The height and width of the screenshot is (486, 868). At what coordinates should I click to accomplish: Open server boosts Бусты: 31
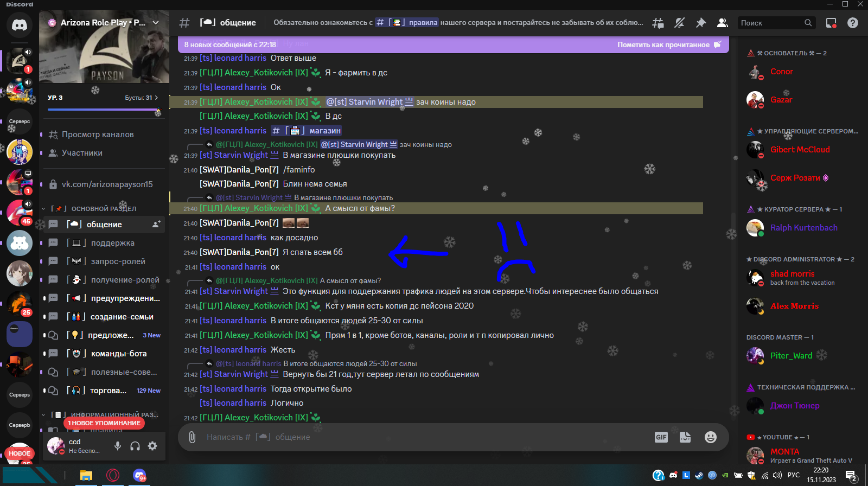pyautogui.click(x=141, y=98)
